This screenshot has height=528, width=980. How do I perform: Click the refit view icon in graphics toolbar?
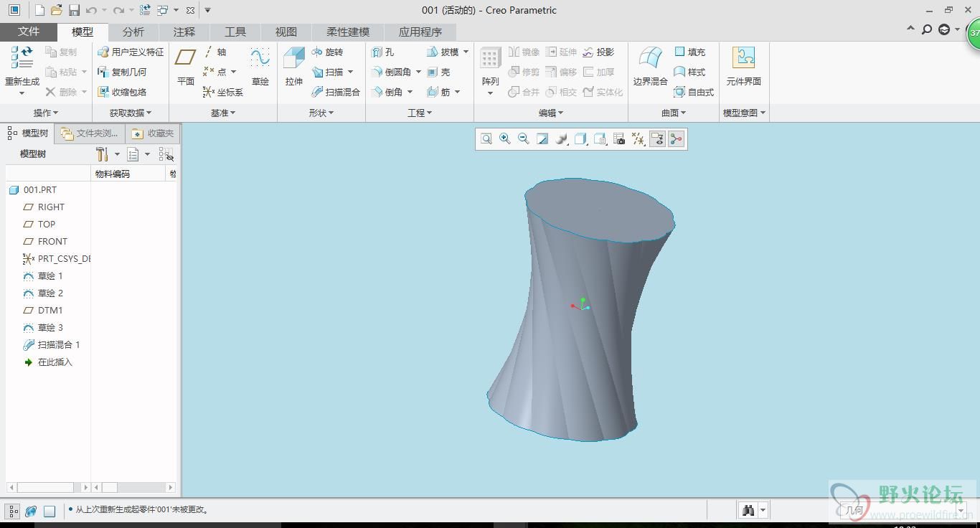click(x=486, y=139)
